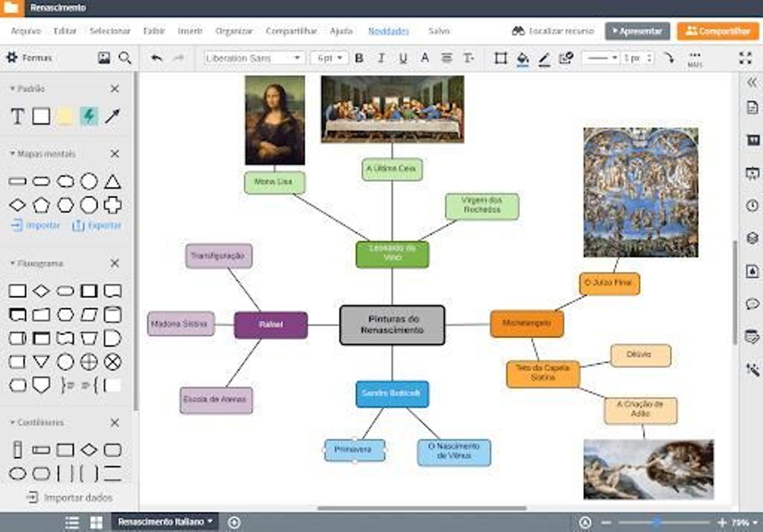The width and height of the screenshot is (763, 532).
Task: Open the comments speech bubble panel
Action: pyautogui.click(x=752, y=304)
